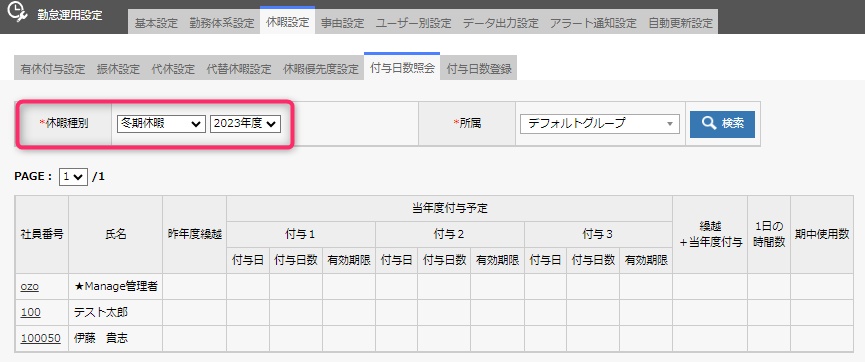Screen dimensions: 865x362
Task: Switch to 休暇優先度設定 sub-tab
Action: pyautogui.click(x=321, y=70)
